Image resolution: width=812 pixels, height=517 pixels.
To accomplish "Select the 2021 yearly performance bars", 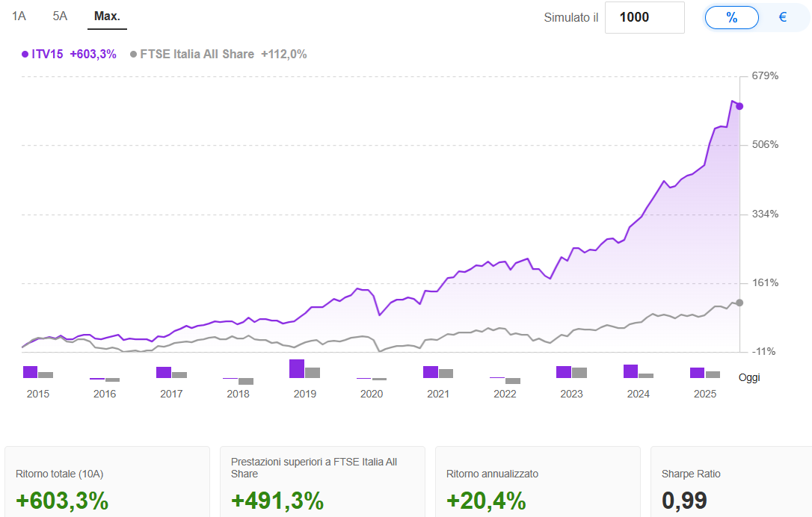I will coord(438,371).
